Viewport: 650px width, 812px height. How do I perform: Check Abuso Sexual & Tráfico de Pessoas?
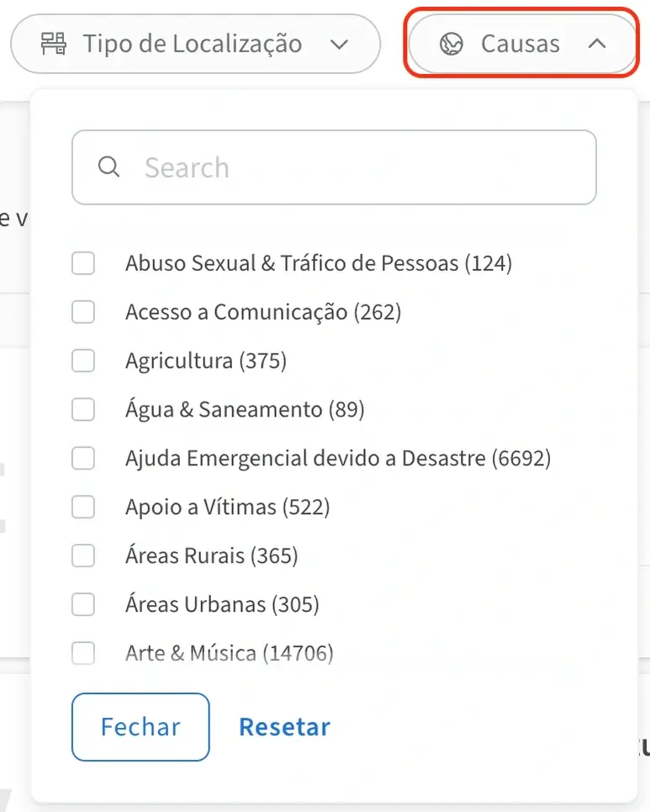(x=83, y=263)
